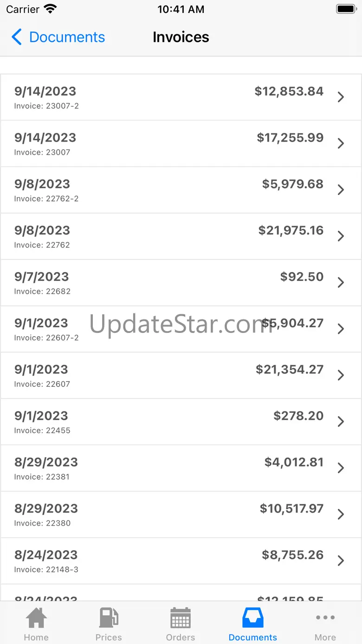Go back via Documents link
This screenshot has width=362, height=644.
(x=67, y=37)
